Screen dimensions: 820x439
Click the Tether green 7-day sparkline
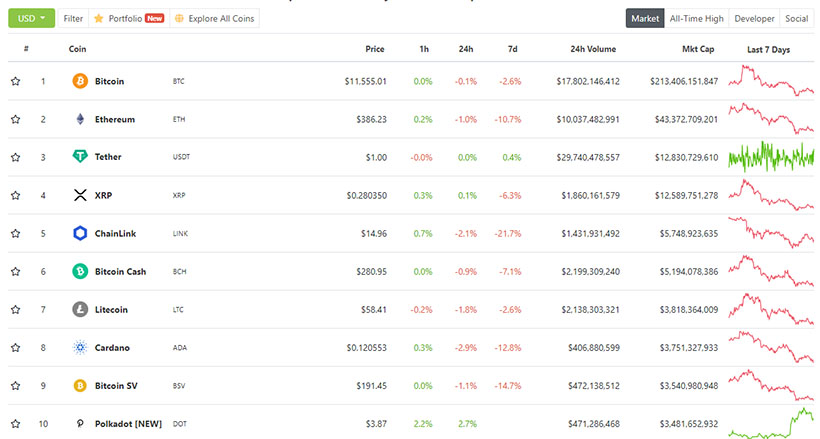tap(771, 156)
